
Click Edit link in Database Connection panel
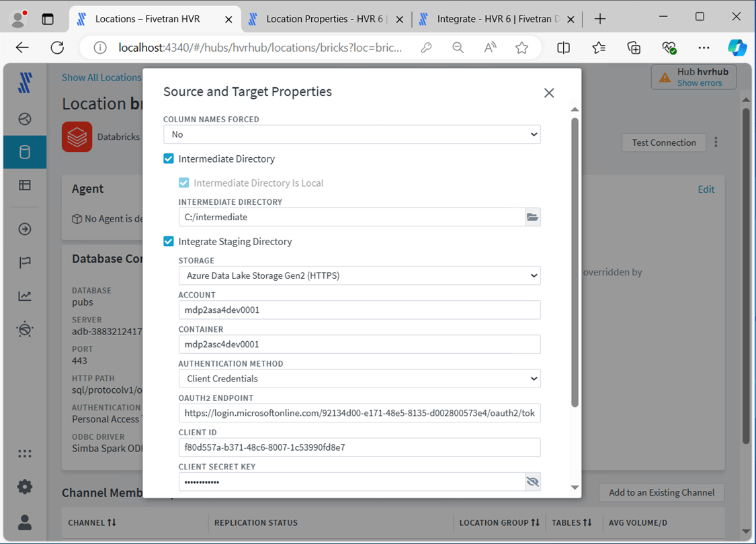(x=706, y=189)
